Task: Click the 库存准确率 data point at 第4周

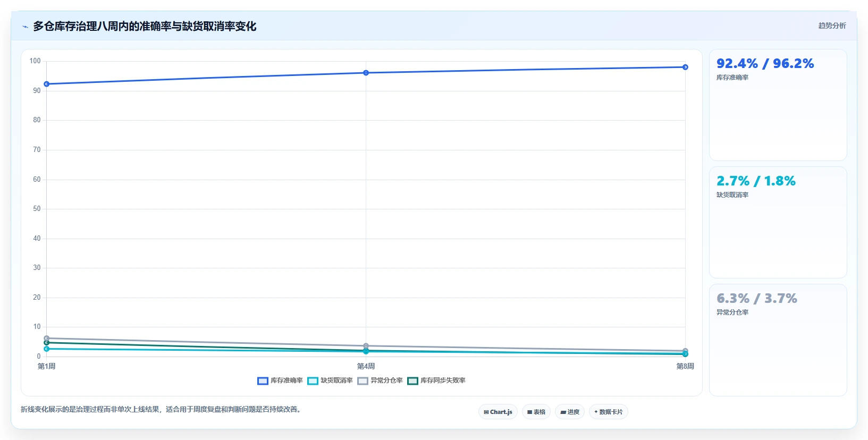Action: tap(366, 73)
